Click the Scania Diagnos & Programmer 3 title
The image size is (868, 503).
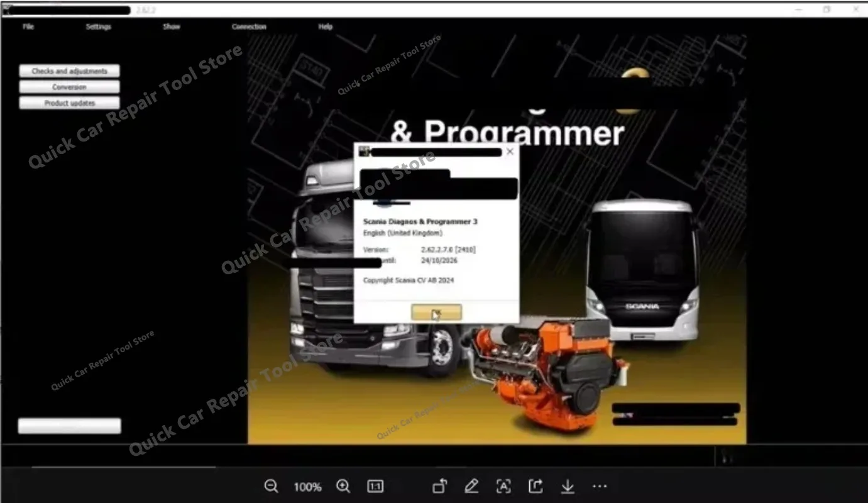point(420,221)
